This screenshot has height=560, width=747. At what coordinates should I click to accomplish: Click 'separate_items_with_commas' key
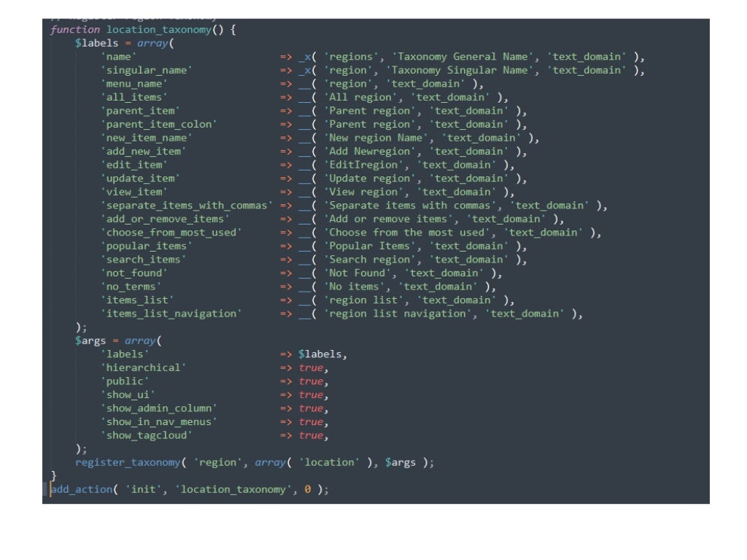(187, 205)
